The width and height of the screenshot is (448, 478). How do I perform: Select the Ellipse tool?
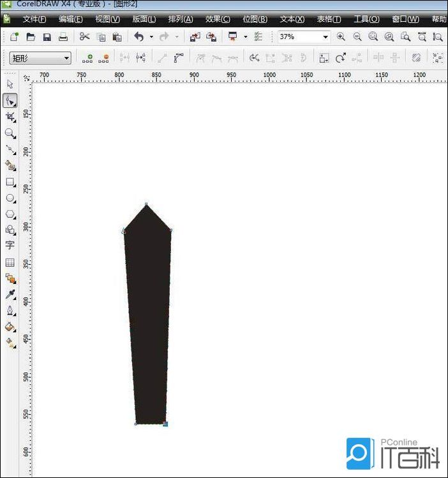(10, 198)
